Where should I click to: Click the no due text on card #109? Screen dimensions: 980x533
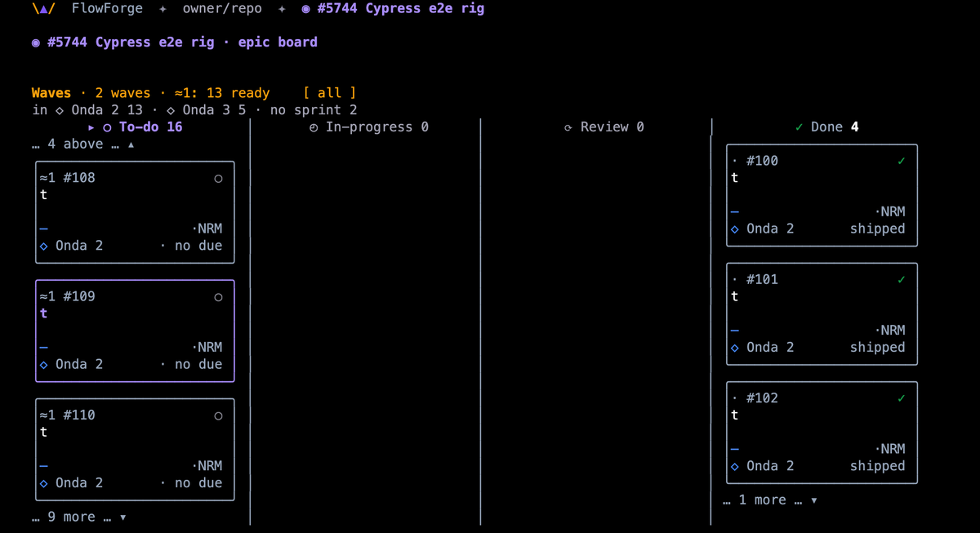pyautogui.click(x=198, y=365)
